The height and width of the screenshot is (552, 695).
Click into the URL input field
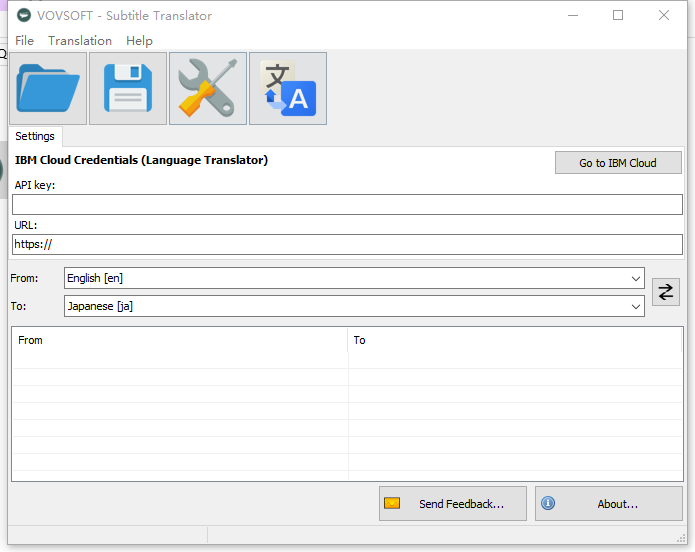(x=347, y=244)
